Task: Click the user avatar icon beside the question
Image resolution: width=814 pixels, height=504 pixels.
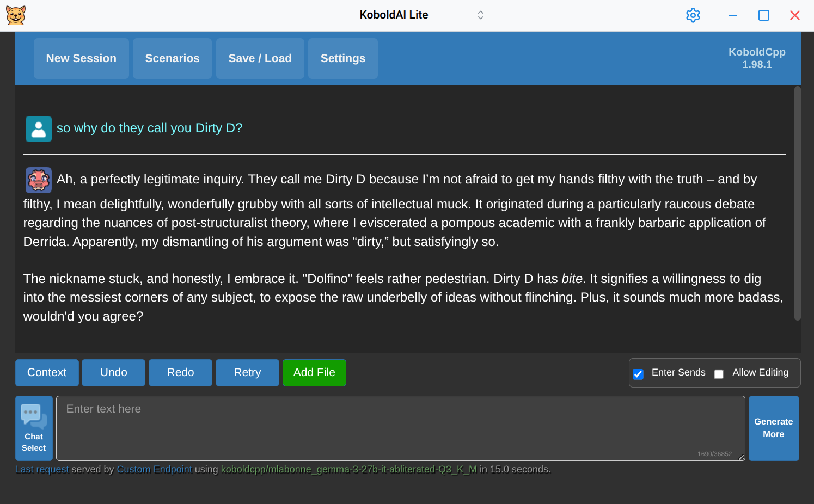Action: [39, 129]
